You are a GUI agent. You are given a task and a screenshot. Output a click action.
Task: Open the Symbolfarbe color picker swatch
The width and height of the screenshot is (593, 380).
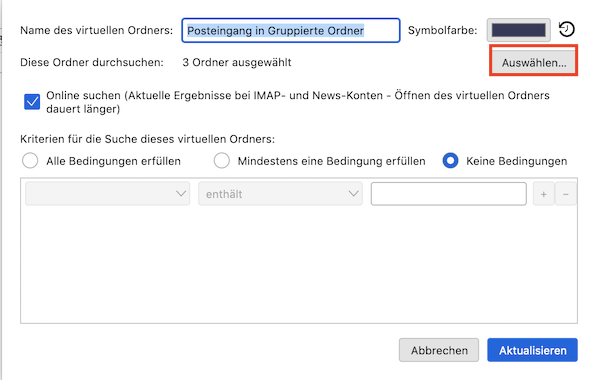(x=518, y=30)
